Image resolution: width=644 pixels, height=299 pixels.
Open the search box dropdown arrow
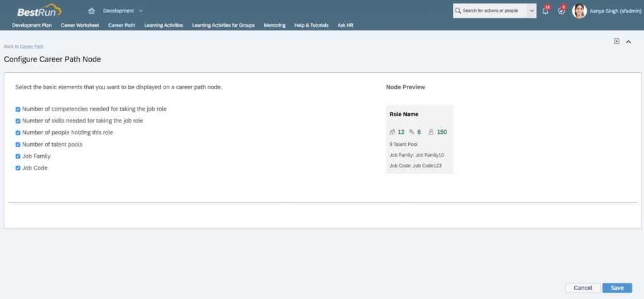532,11
